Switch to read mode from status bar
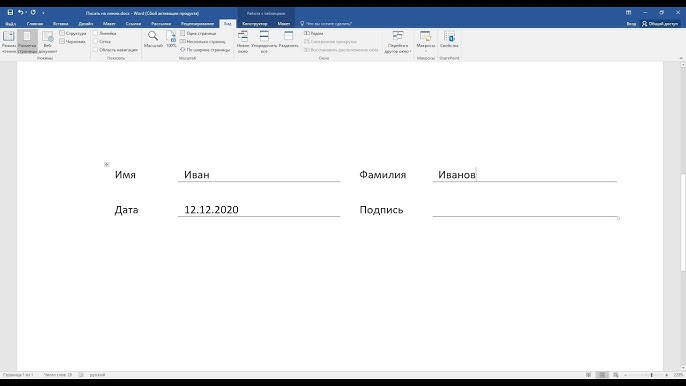 (x=588, y=375)
